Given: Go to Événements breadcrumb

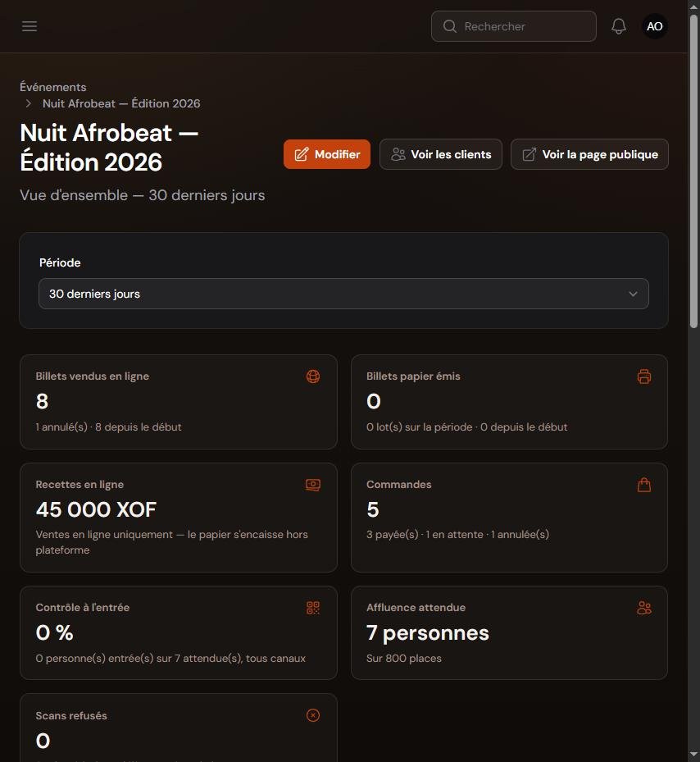Looking at the screenshot, I should (53, 87).
